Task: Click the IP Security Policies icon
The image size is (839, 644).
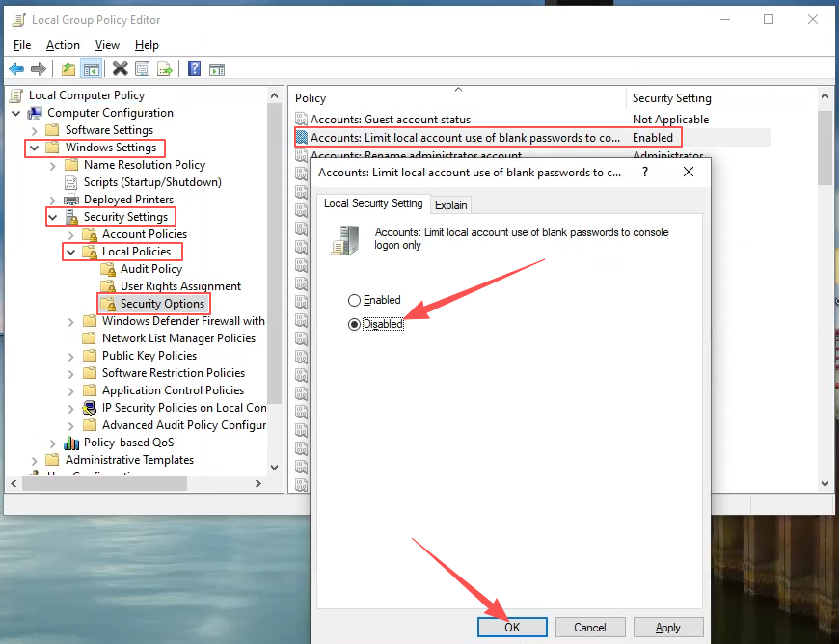Action: click(90, 408)
